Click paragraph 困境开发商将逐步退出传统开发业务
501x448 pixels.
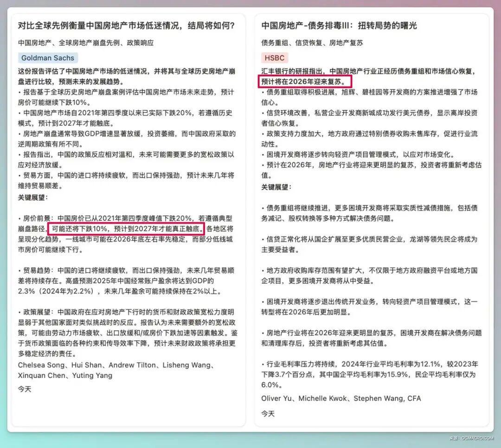pos(369,307)
